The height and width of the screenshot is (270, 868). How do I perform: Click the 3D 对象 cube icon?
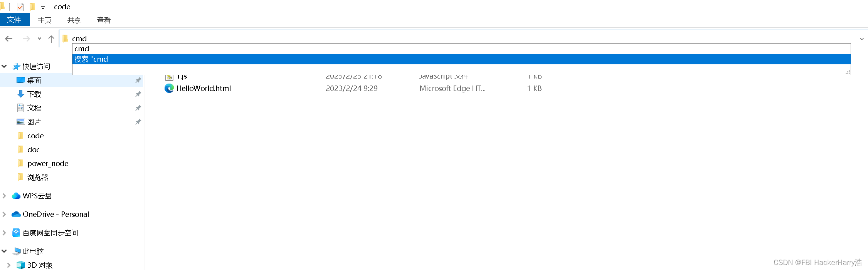tap(21, 265)
